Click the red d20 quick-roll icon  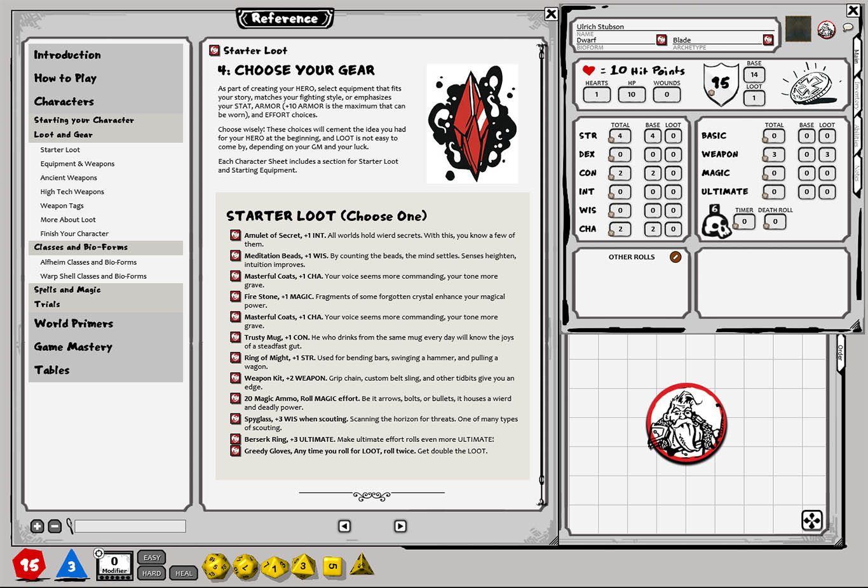tap(29, 565)
